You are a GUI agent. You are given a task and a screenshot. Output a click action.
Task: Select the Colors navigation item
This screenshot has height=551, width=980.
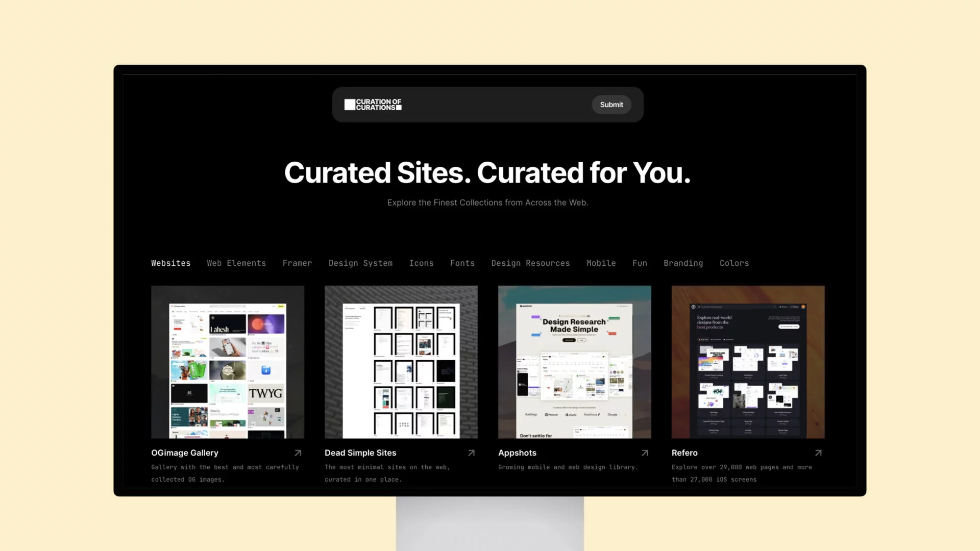pyautogui.click(x=733, y=262)
